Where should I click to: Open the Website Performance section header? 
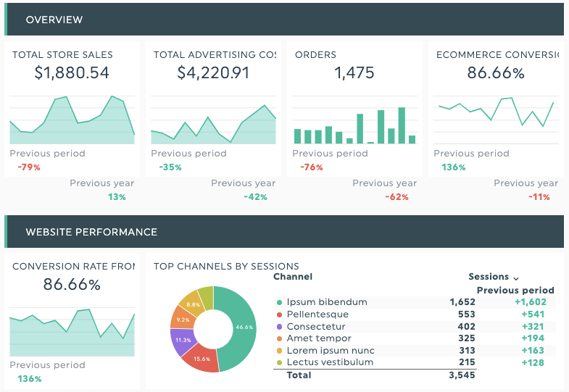(284, 232)
